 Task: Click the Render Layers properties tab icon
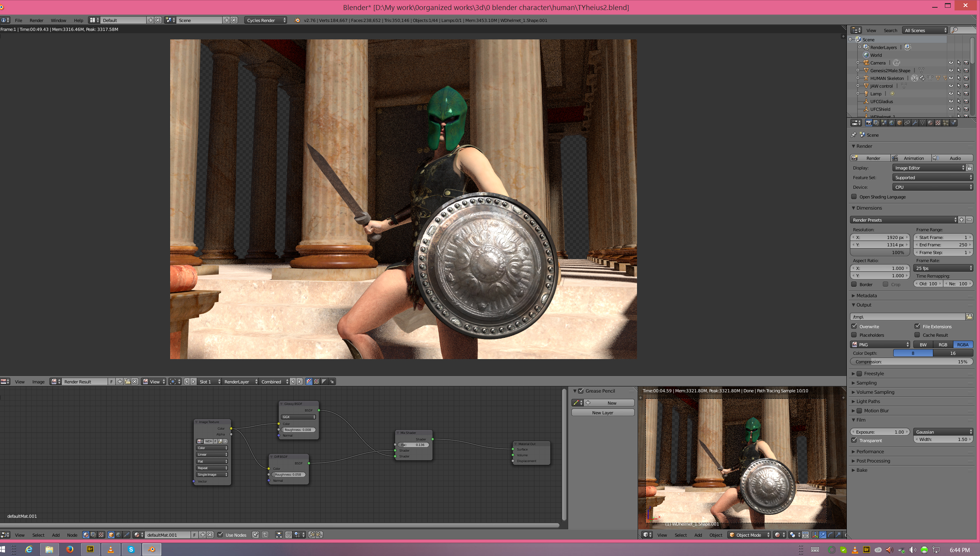tap(876, 123)
